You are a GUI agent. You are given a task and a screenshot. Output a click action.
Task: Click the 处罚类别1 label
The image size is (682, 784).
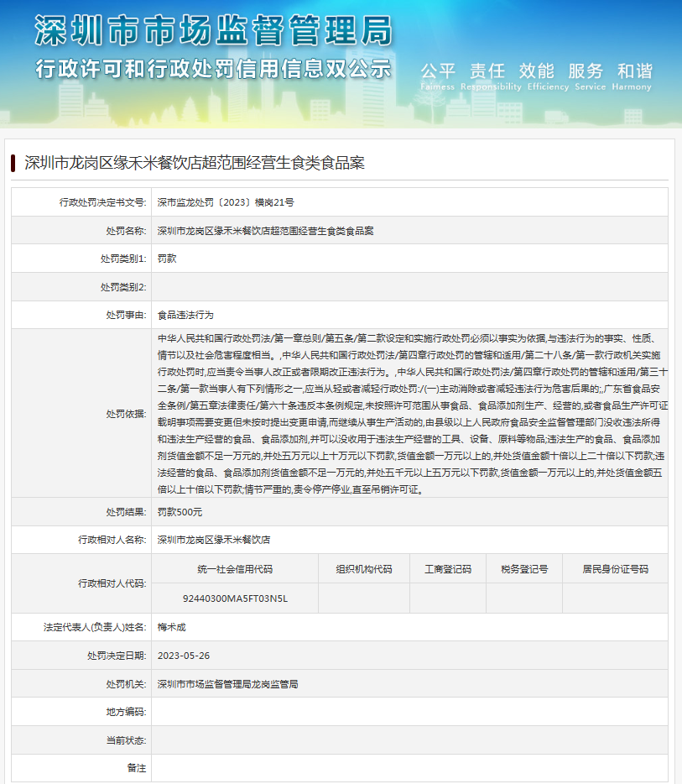(x=123, y=259)
